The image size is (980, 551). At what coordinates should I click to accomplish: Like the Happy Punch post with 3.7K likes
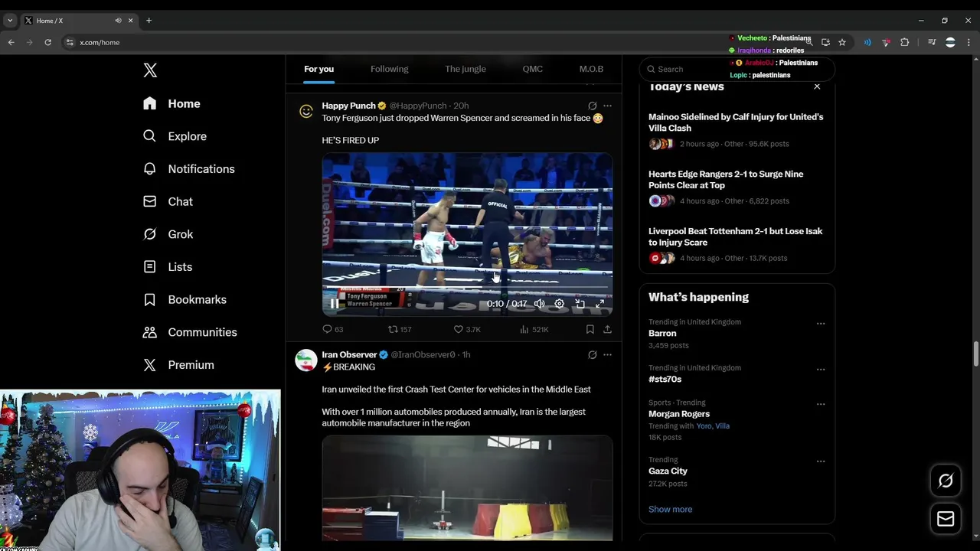(x=467, y=329)
